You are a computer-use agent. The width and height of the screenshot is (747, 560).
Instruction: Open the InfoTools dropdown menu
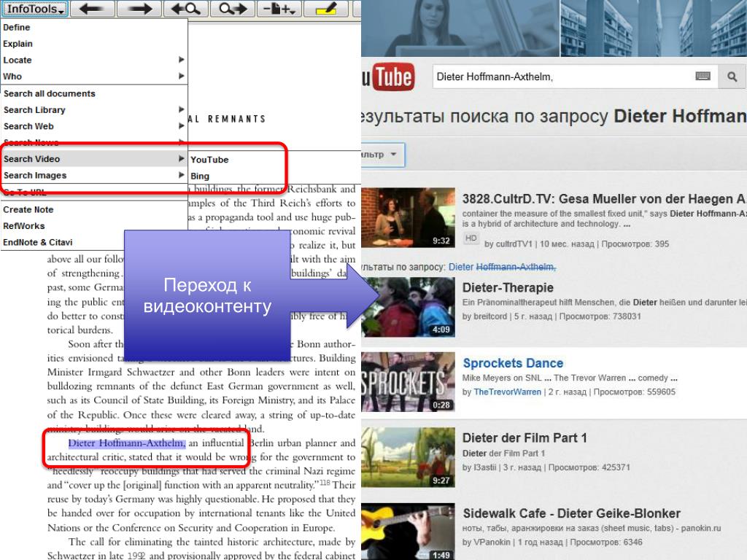click(35, 9)
